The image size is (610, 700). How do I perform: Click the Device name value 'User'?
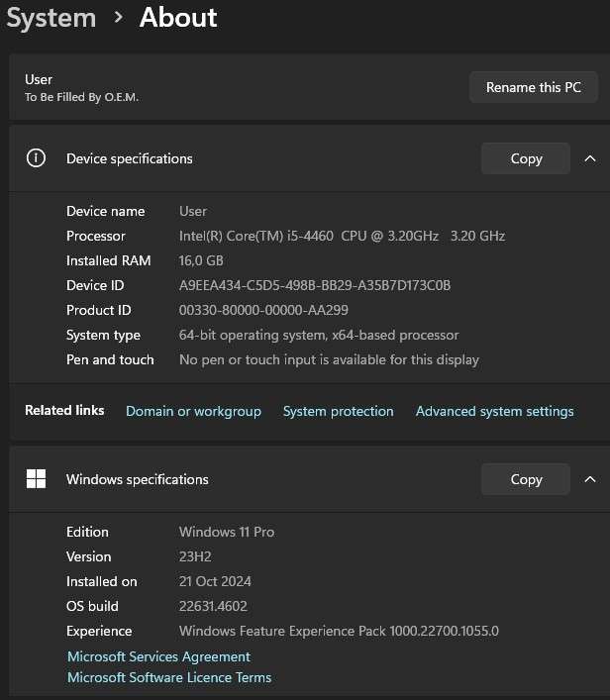coord(193,211)
